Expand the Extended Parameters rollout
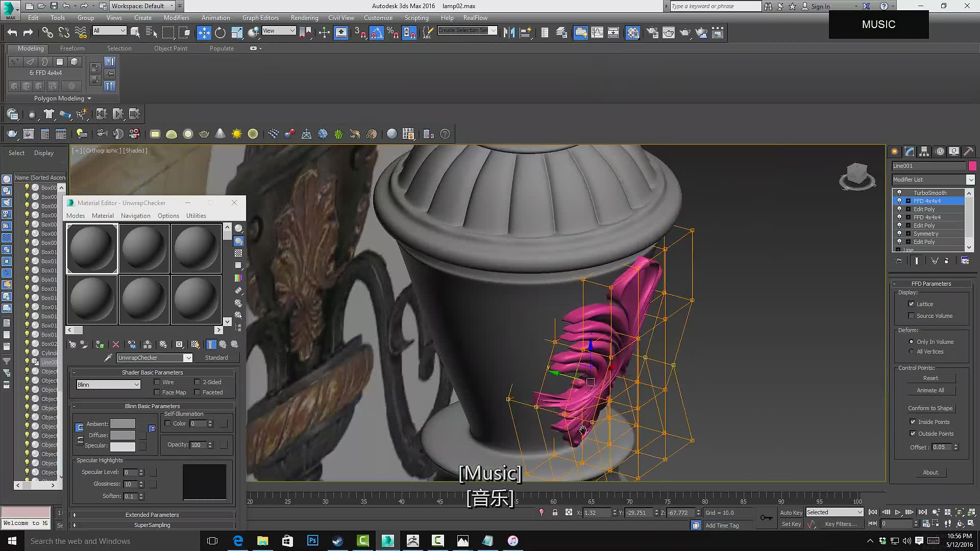 point(152,515)
